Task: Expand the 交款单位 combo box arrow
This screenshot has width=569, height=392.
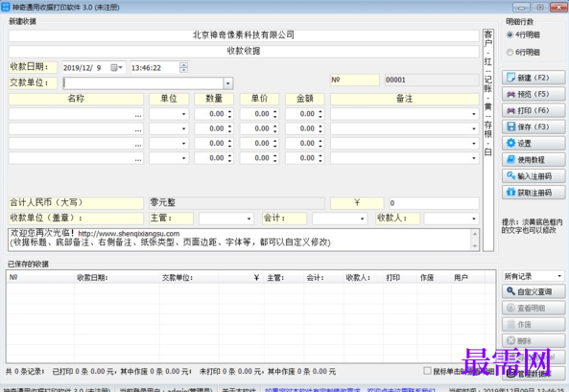Action: click(228, 83)
